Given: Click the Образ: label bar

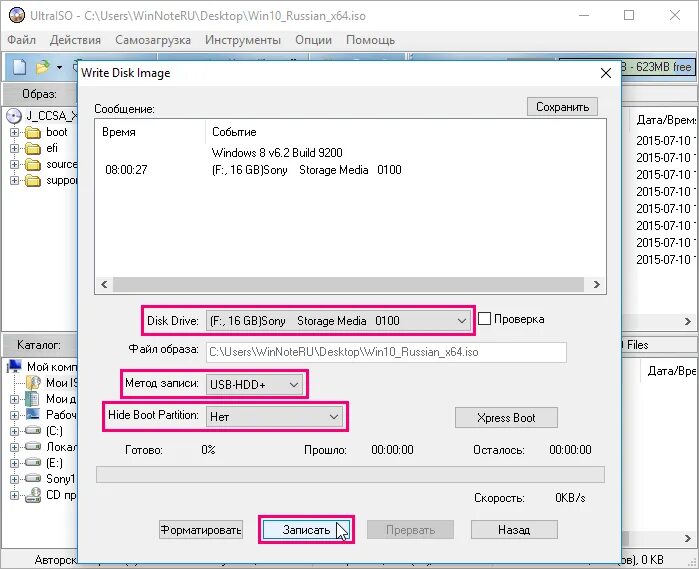Looking at the screenshot, I should point(39,94).
